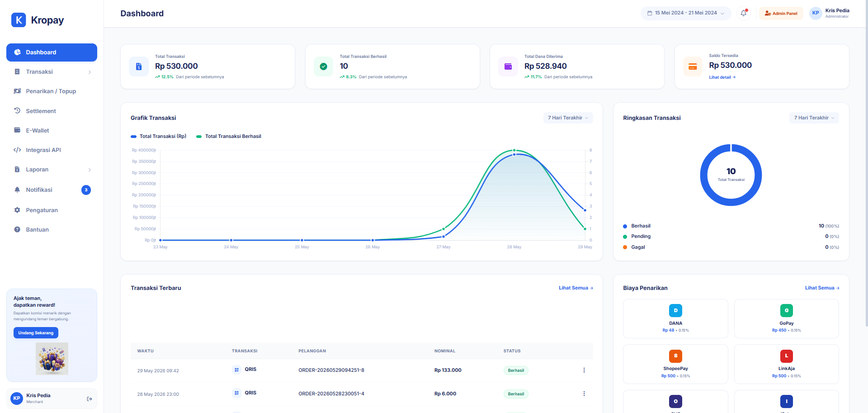Go to the Settlement page

point(52,111)
